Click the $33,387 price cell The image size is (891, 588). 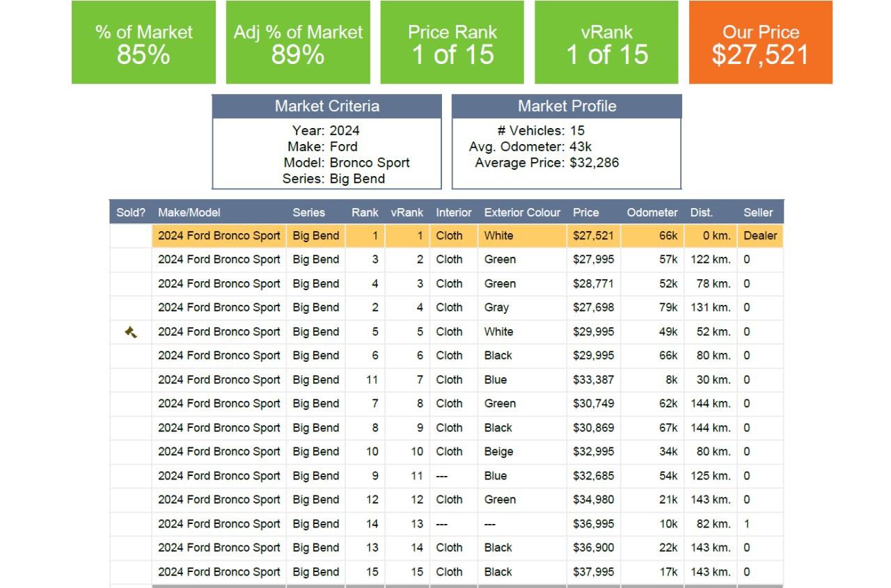(593, 380)
